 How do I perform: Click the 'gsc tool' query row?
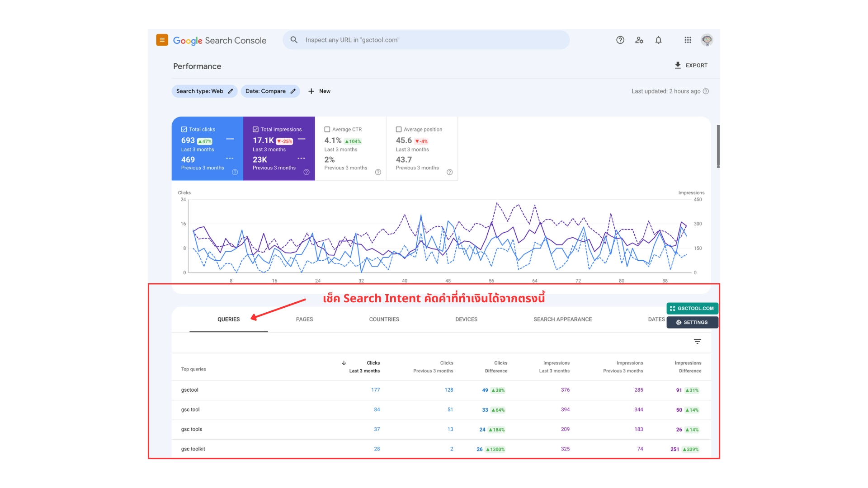[441, 410]
